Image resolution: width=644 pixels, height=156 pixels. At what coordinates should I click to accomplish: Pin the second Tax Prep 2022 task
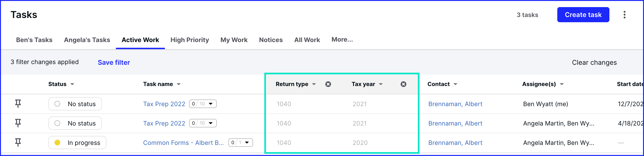point(18,123)
